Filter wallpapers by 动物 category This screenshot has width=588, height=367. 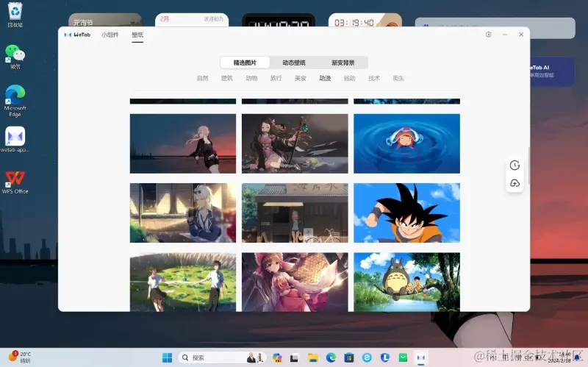point(251,78)
